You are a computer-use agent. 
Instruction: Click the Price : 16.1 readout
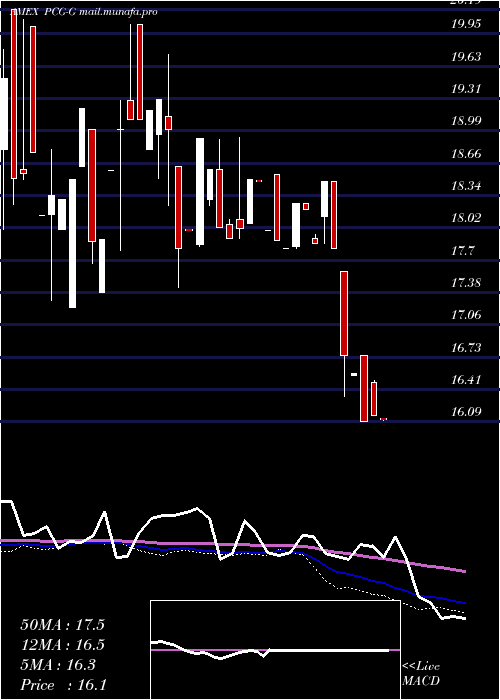[63, 684]
